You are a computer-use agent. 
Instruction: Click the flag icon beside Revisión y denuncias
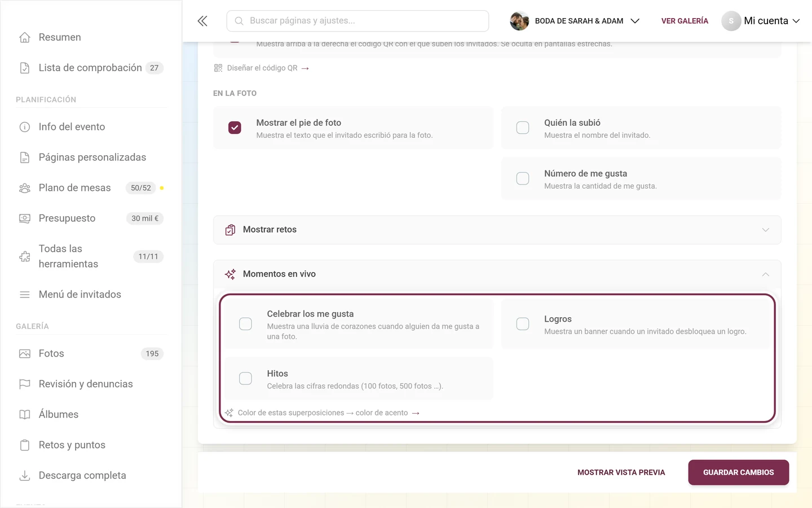[25, 384]
